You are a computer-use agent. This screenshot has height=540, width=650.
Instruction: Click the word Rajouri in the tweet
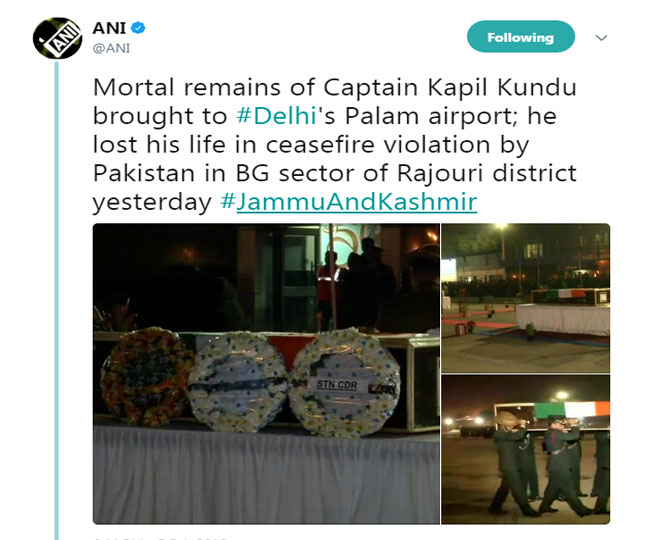(x=440, y=173)
